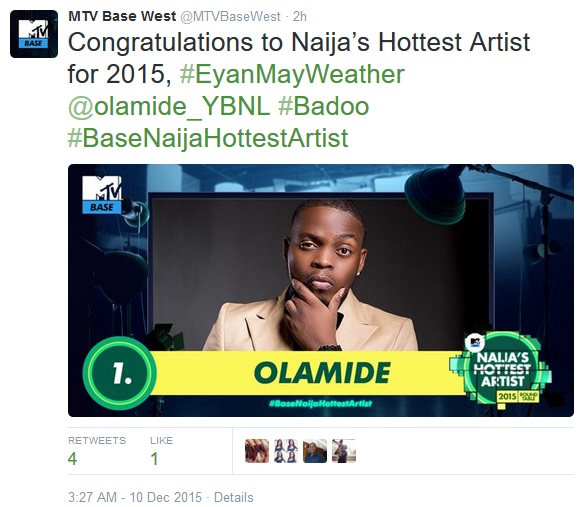This screenshot has height=507, width=577.
Task: Click the second retweeter avatar collage
Action: [286, 451]
